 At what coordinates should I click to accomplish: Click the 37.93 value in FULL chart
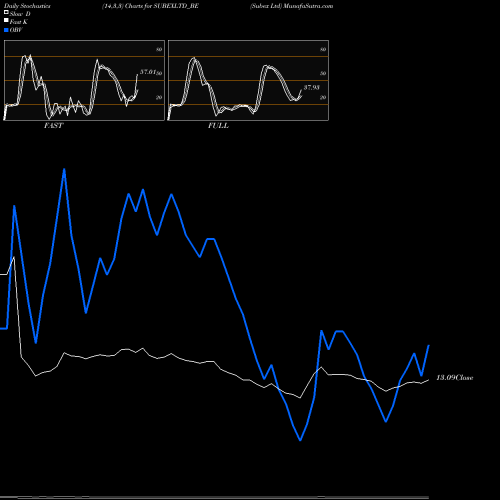pos(312,87)
